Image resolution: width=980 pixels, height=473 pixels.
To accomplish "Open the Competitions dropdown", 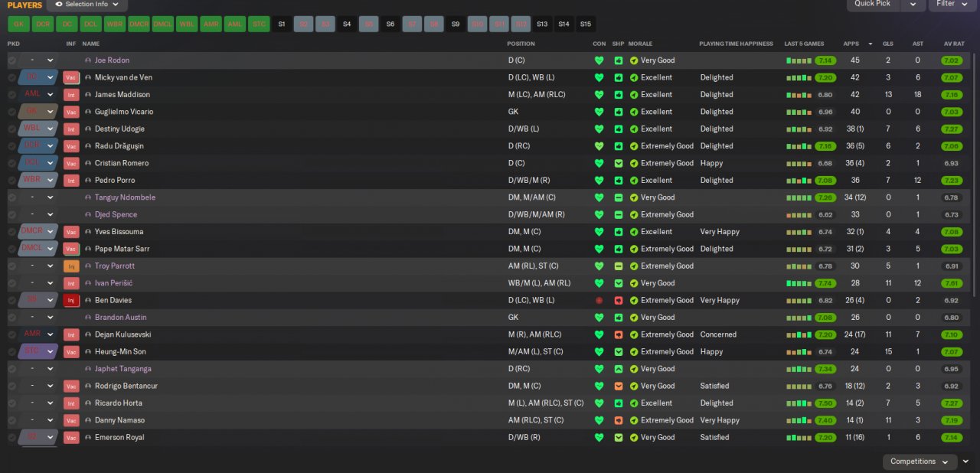I will click(x=920, y=462).
